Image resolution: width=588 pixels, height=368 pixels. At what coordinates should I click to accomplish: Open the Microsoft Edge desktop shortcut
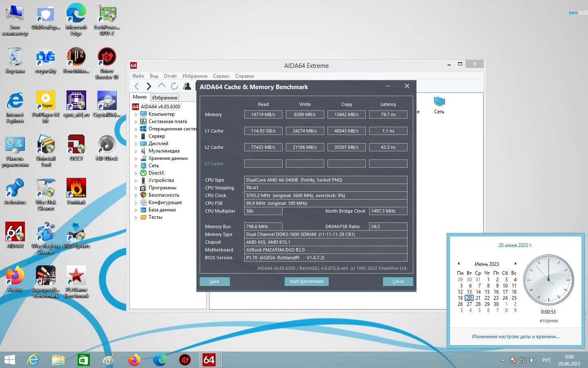coord(76,20)
